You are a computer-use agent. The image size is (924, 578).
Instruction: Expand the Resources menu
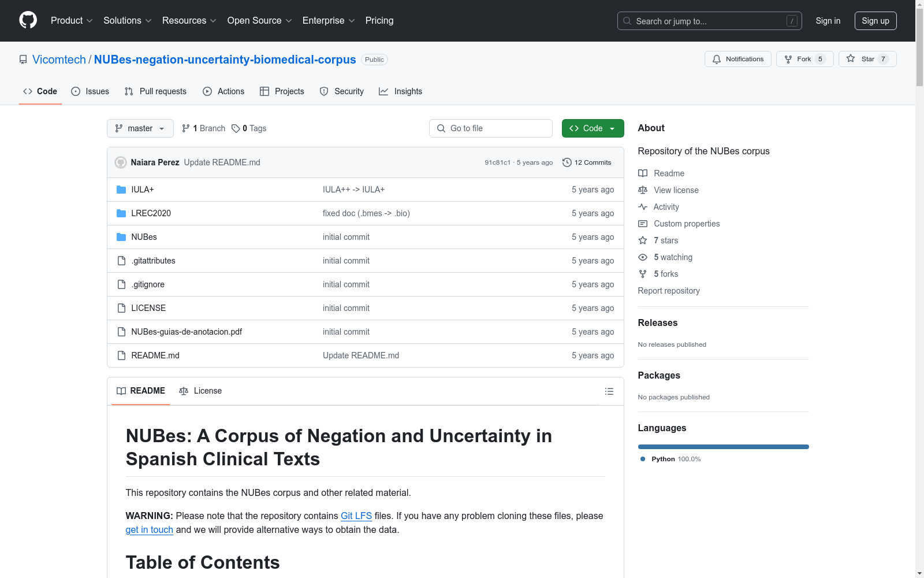point(189,20)
